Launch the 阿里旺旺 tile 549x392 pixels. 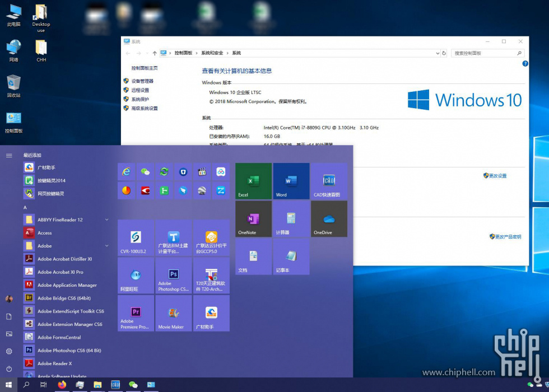(x=136, y=276)
